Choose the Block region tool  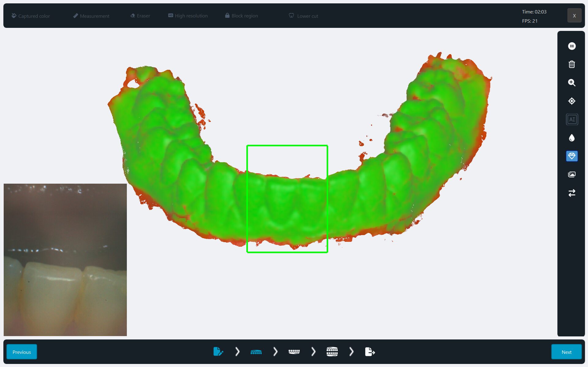click(241, 16)
